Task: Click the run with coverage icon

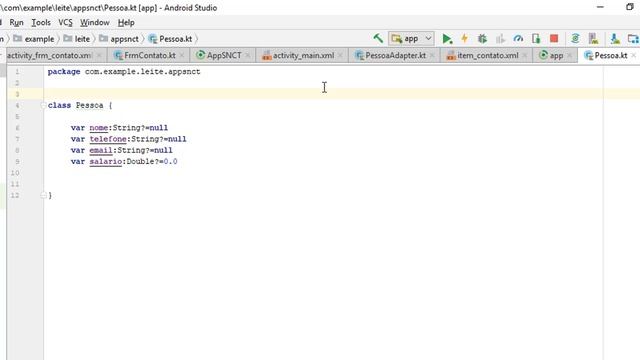Action: 500,39
